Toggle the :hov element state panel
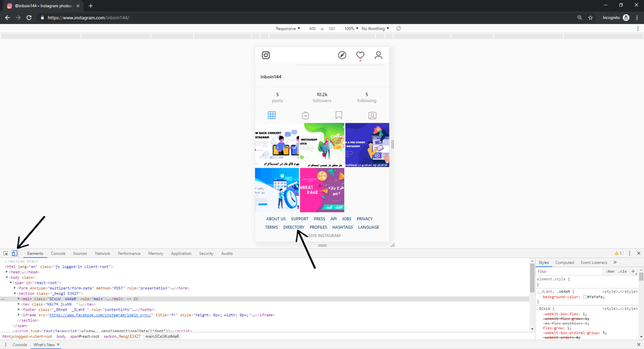Screen dimensions: 644x349 click(610, 271)
